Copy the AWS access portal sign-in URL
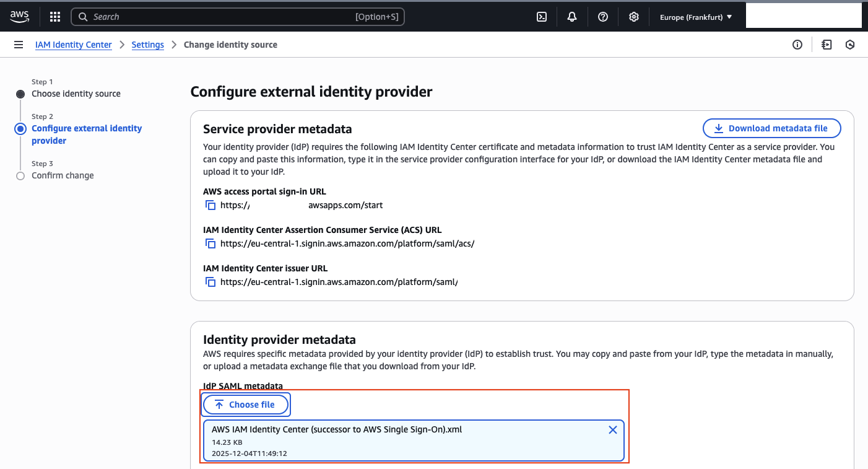The height and width of the screenshot is (469, 868). [210, 205]
